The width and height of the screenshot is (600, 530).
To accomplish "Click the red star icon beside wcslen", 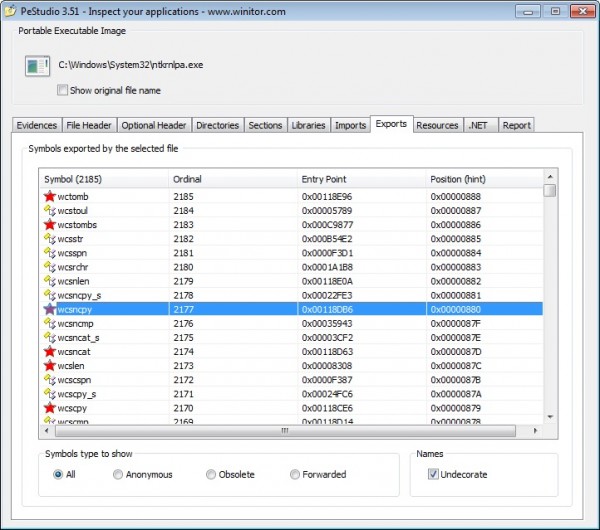I will point(49,366).
